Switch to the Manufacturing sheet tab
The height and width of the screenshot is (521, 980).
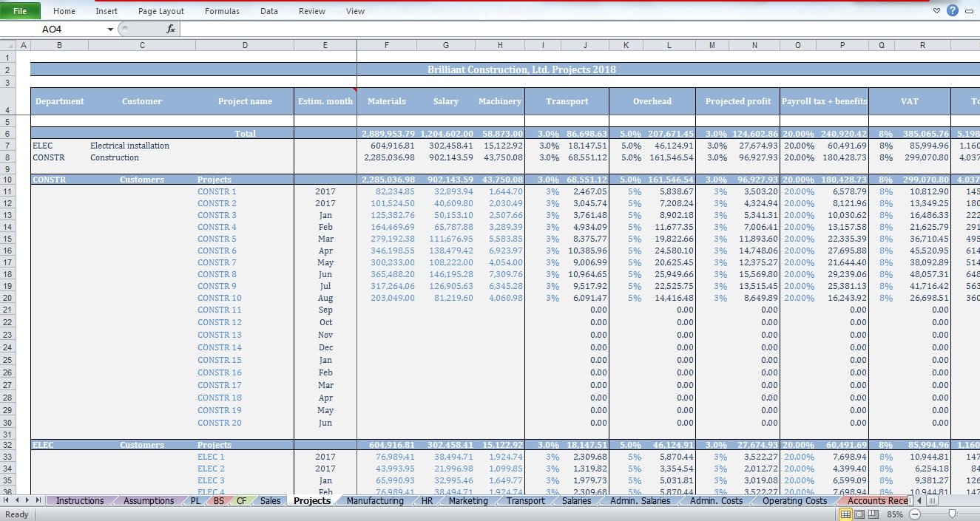[x=374, y=501]
